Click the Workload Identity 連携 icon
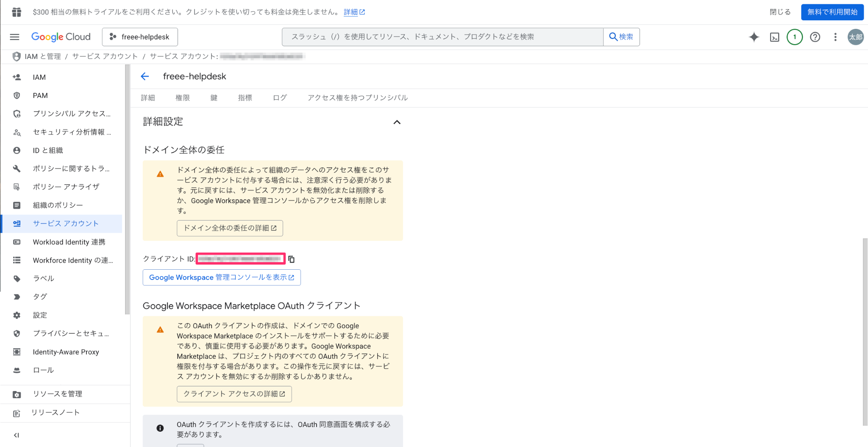868x447 pixels. pos(17,242)
